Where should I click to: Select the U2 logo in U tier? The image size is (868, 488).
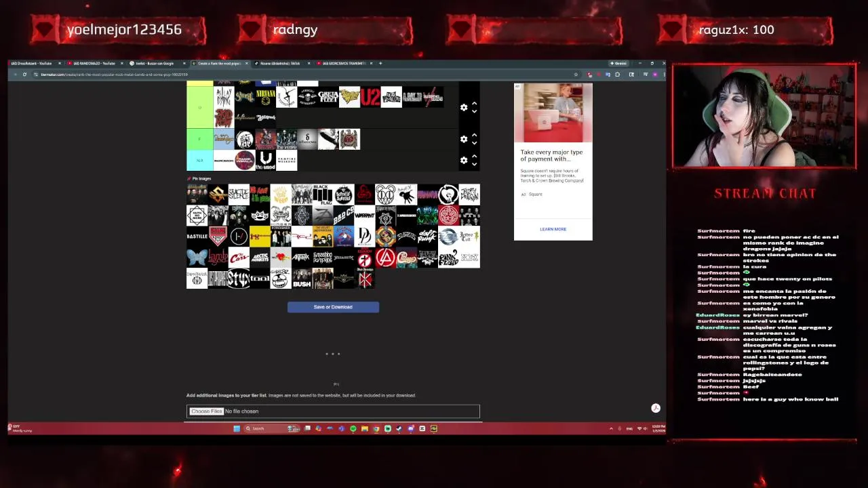[370, 97]
